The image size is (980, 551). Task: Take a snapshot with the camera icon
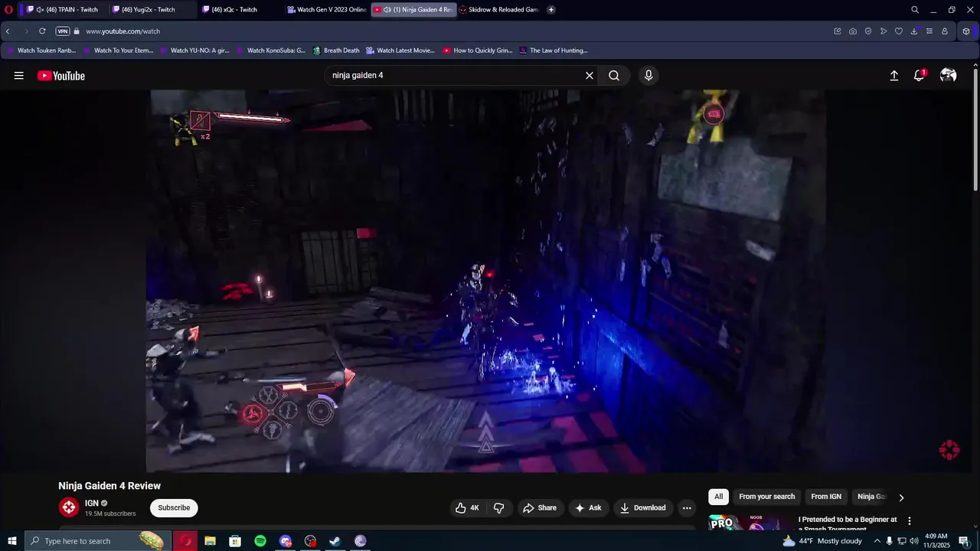coord(853,31)
